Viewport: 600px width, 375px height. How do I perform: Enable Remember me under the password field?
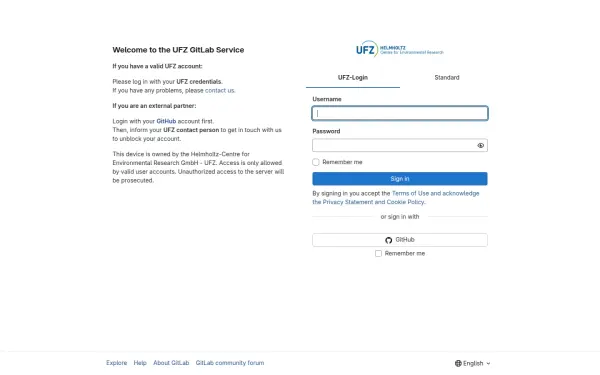click(x=316, y=162)
